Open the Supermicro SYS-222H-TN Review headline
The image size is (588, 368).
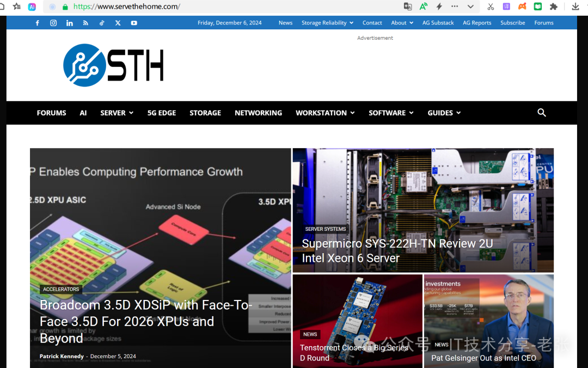coord(397,251)
